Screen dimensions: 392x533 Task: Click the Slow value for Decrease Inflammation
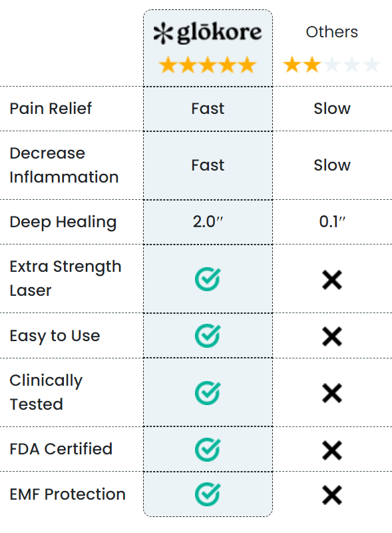tap(332, 165)
